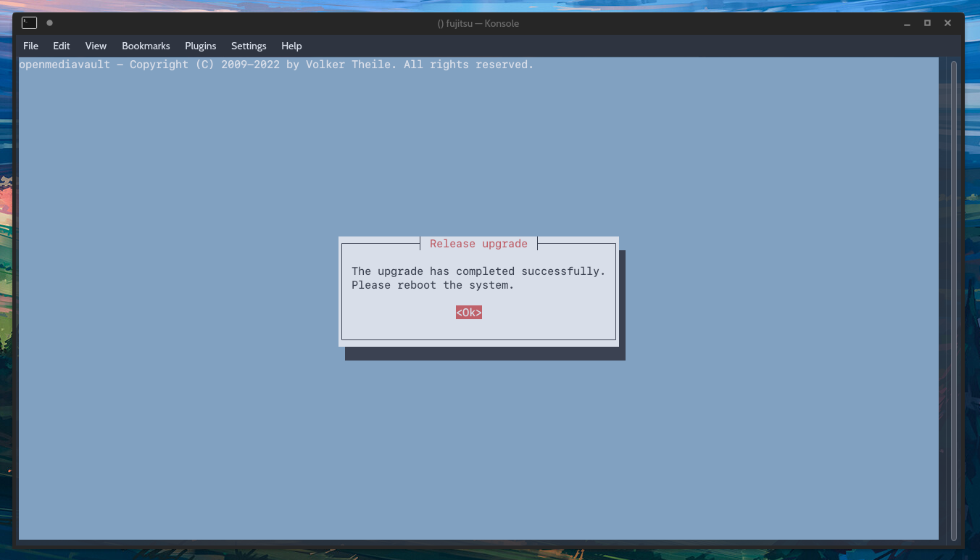
Task: Minimize the Konsole window
Action: pos(907,23)
